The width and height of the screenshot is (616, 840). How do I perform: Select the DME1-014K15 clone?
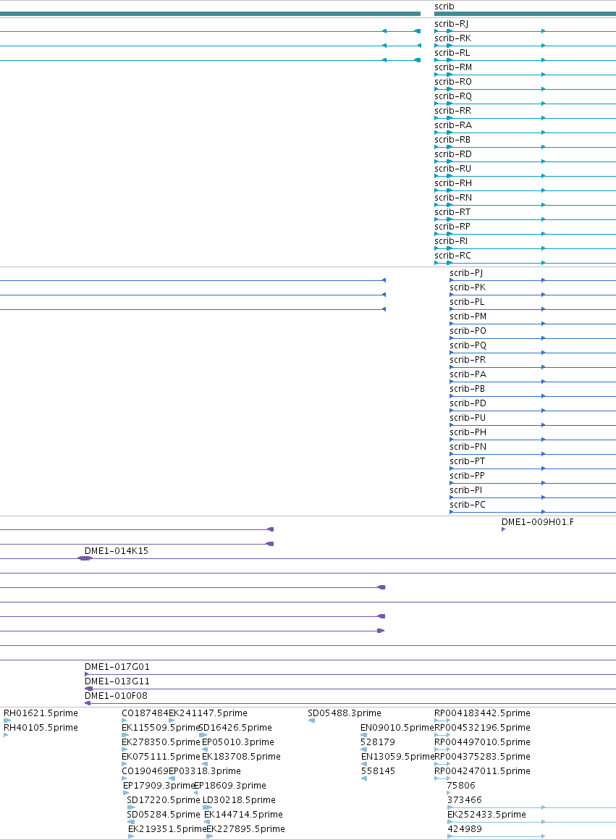[117, 551]
